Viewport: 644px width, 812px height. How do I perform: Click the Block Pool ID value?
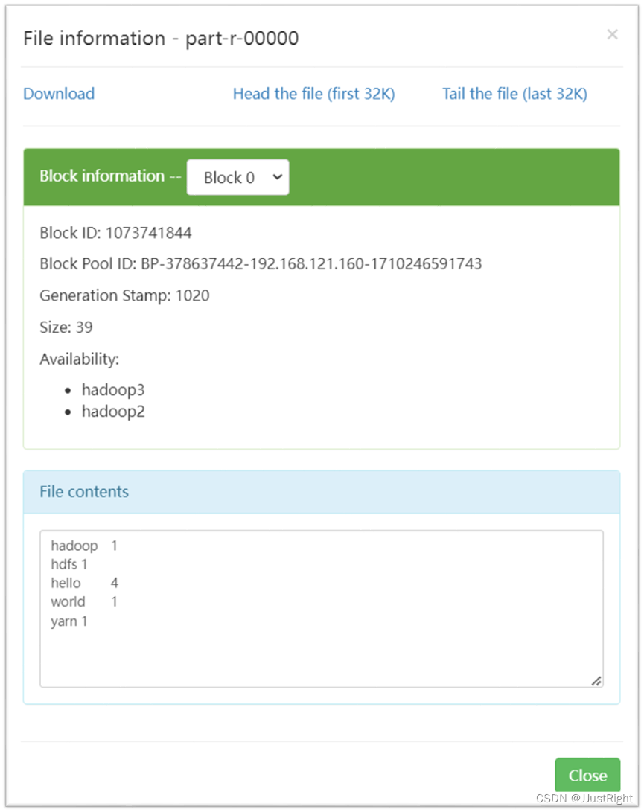311,263
